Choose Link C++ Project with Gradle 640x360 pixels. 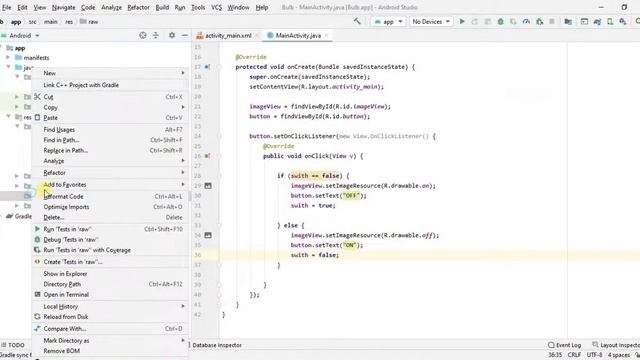point(110,85)
